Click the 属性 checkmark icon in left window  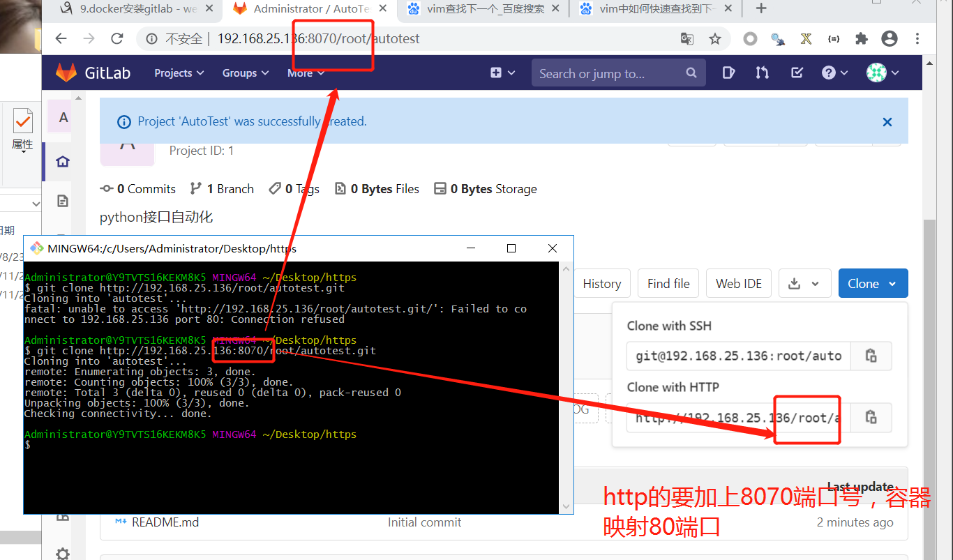tap(22, 120)
